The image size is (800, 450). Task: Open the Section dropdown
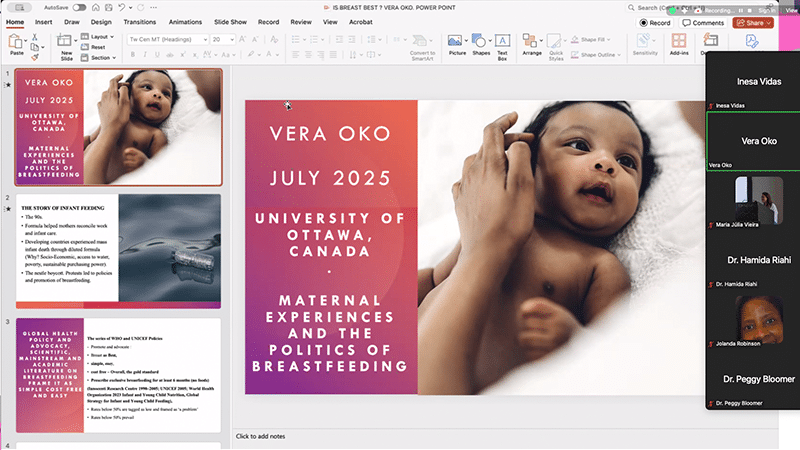point(99,58)
